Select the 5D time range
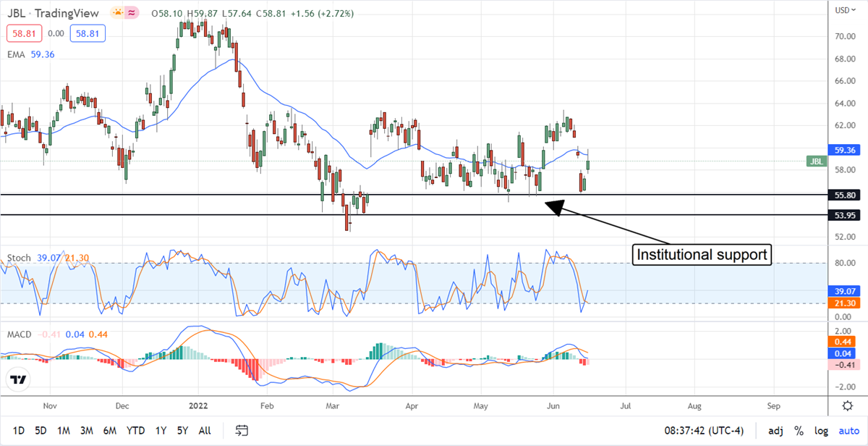The height and width of the screenshot is (446, 868). (41, 430)
